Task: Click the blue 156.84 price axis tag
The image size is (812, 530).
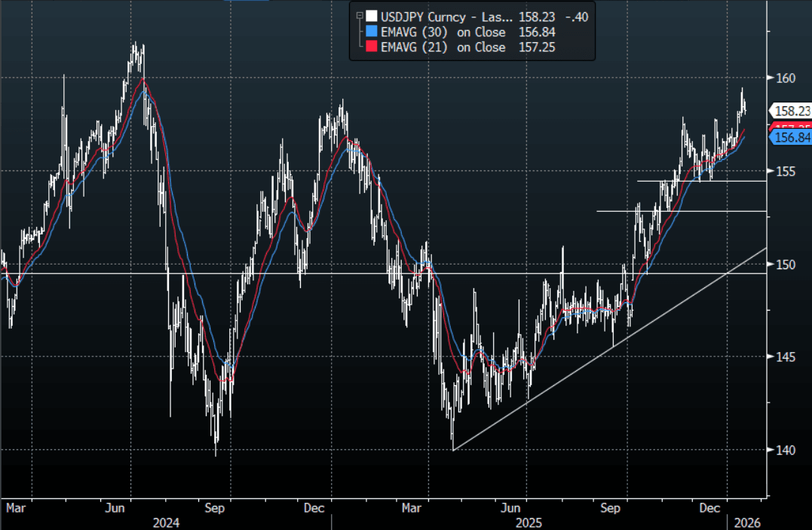Action: point(792,137)
